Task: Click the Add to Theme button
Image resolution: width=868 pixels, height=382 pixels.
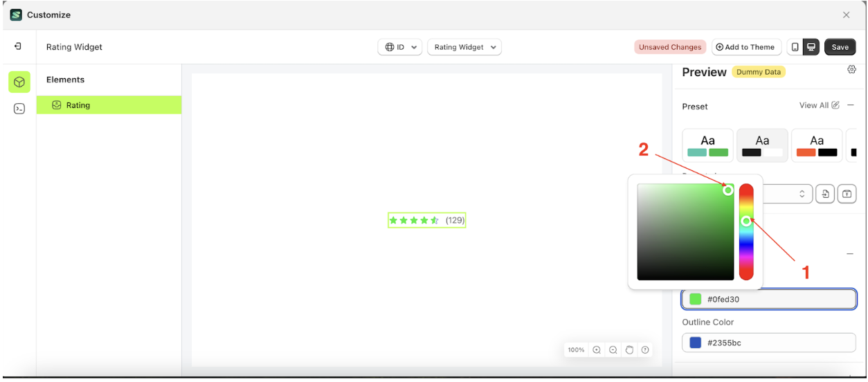Action: [746, 47]
